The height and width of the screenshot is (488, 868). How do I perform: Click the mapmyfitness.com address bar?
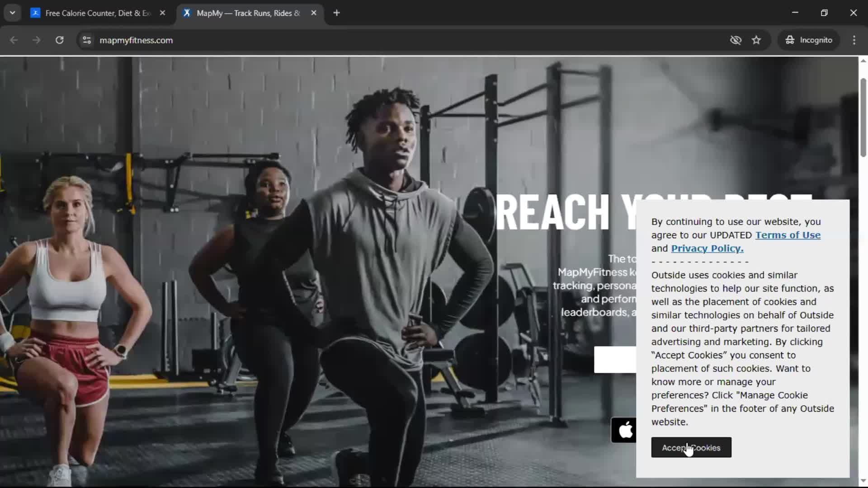(407, 40)
